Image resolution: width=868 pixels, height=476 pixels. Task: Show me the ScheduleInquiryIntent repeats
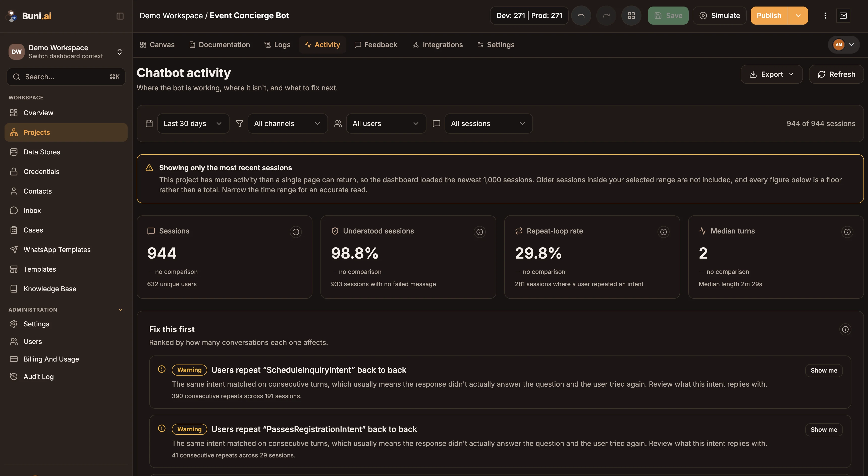point(824,371)
